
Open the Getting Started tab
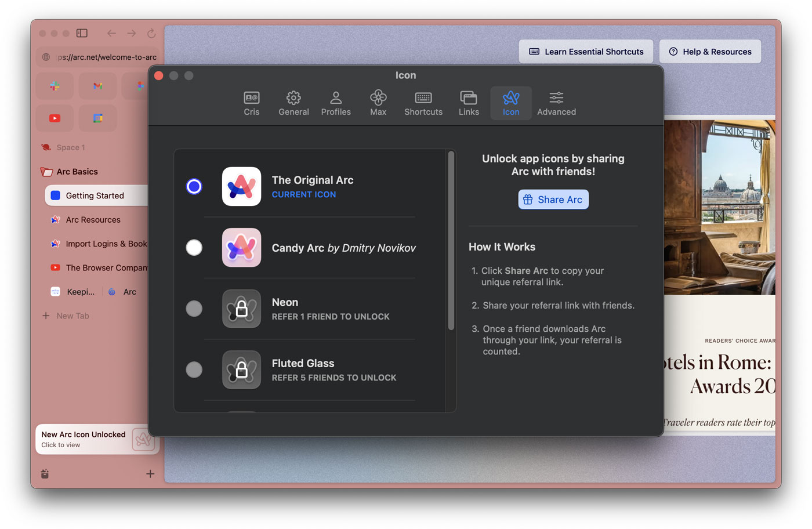[x=96, y=195]
